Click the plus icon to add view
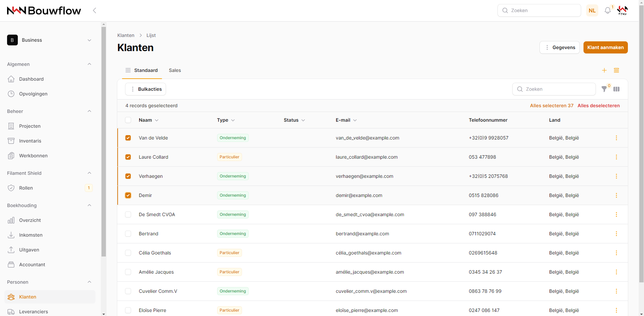The image size is (644, 316). click(604, 70)
